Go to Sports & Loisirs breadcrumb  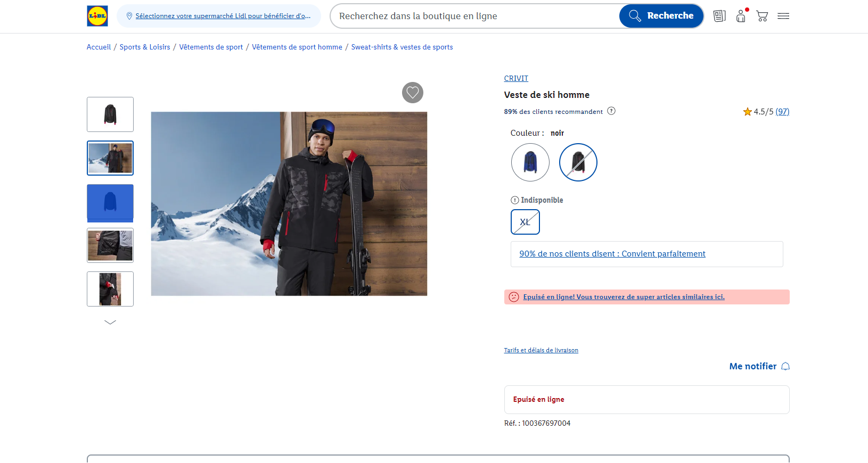[145, 47]
